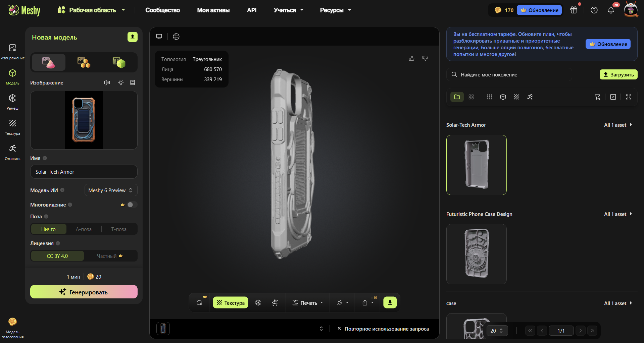Click the thumbs down icon in viewer

[425, 59]
